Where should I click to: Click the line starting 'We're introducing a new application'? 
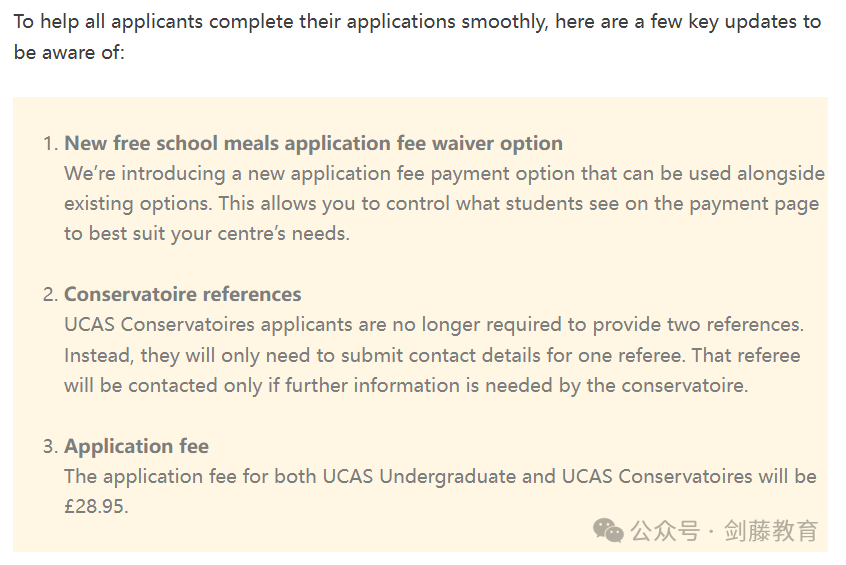click(445, 174)
